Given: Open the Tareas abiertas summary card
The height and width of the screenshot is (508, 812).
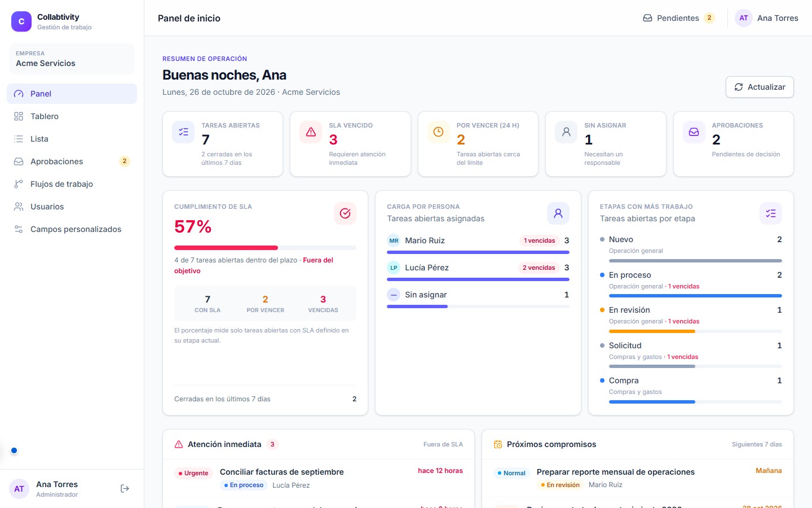Looking at the screenshot, I should [223, 144].
